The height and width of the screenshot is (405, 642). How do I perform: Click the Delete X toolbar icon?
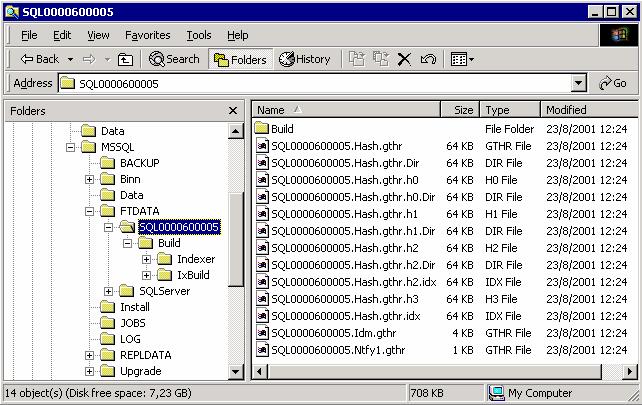click(404, 59)
